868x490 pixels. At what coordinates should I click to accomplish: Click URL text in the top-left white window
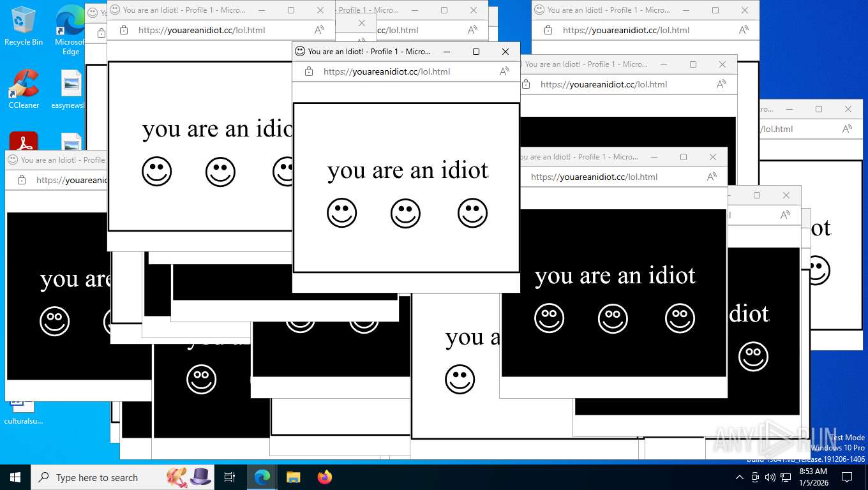202,30
